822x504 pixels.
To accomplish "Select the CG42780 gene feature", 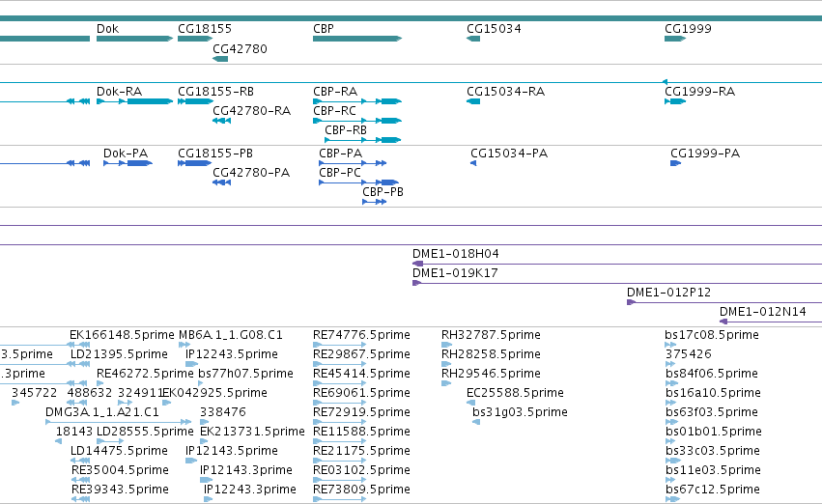I will (220, 59).
